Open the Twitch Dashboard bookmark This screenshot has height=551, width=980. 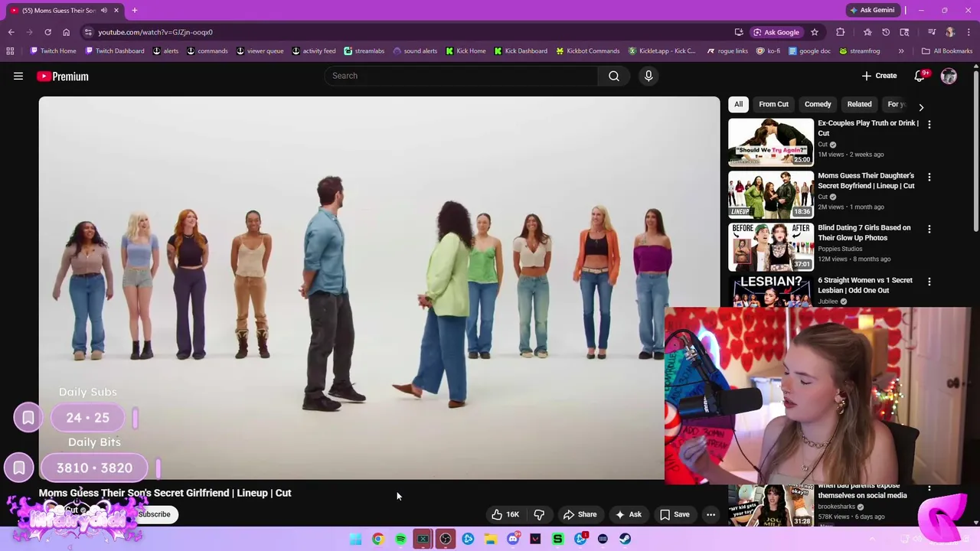click(115, 51)
